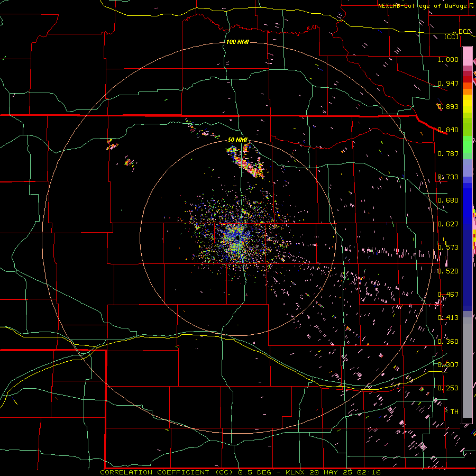Select the 100 NMI range ring label
The image size is (476, 476).
point(237,42)
